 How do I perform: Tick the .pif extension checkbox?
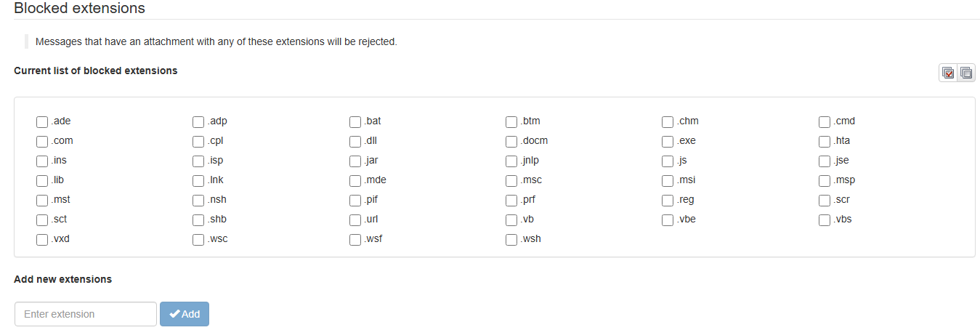(355, 200)
